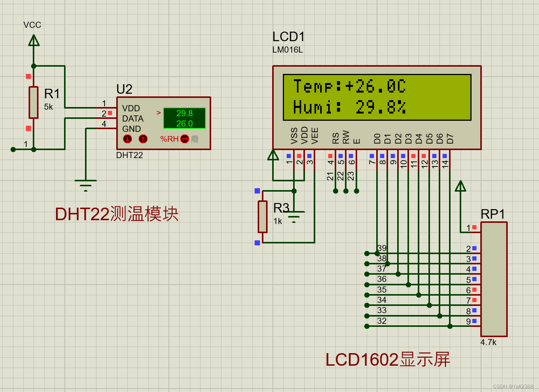Select the DHT22 green readout display
The image size is (539, 392).
click(184, 118)
